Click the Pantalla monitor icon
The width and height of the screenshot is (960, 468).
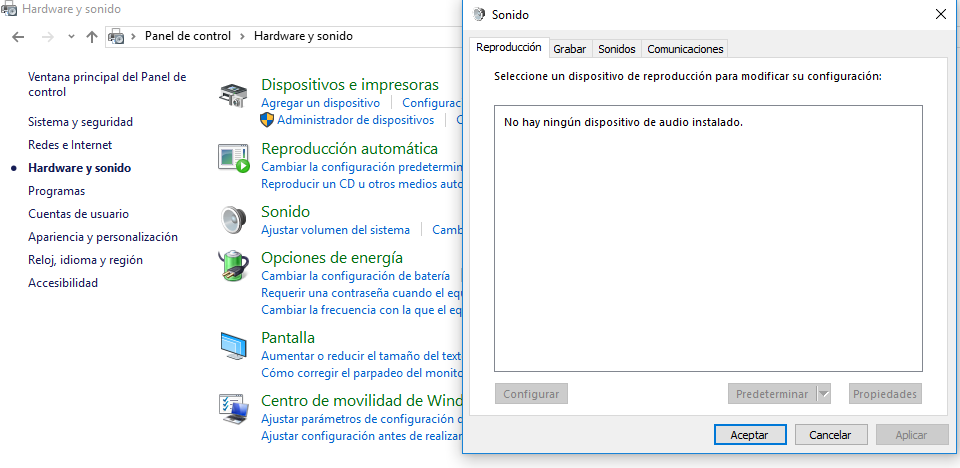point(233,347)
